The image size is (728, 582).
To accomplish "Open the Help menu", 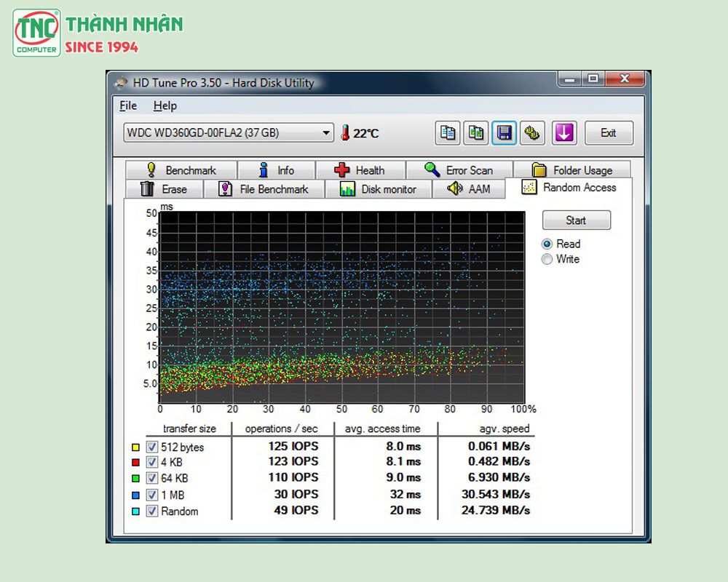I will [165, 105].
